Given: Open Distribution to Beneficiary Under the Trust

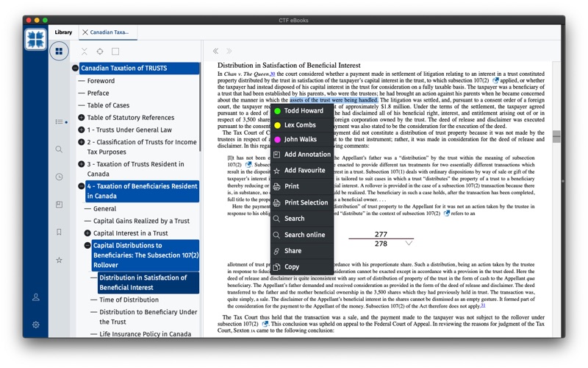Looking at the screenshot, I should [148, 317].
